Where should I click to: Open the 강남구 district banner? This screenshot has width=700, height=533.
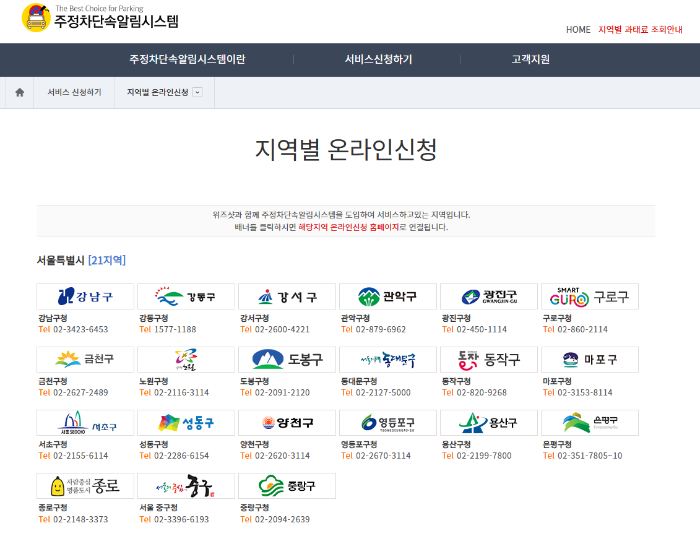tap(85, 296)
